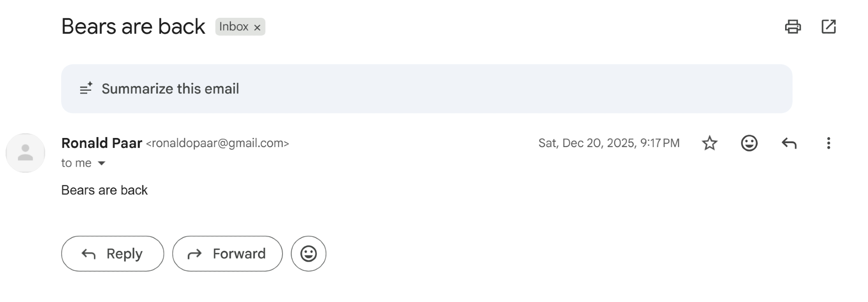The width and height of the screenshot is (868, 302).
Task: Click the sender name Ronald Paar
Action: click(102, 143)
